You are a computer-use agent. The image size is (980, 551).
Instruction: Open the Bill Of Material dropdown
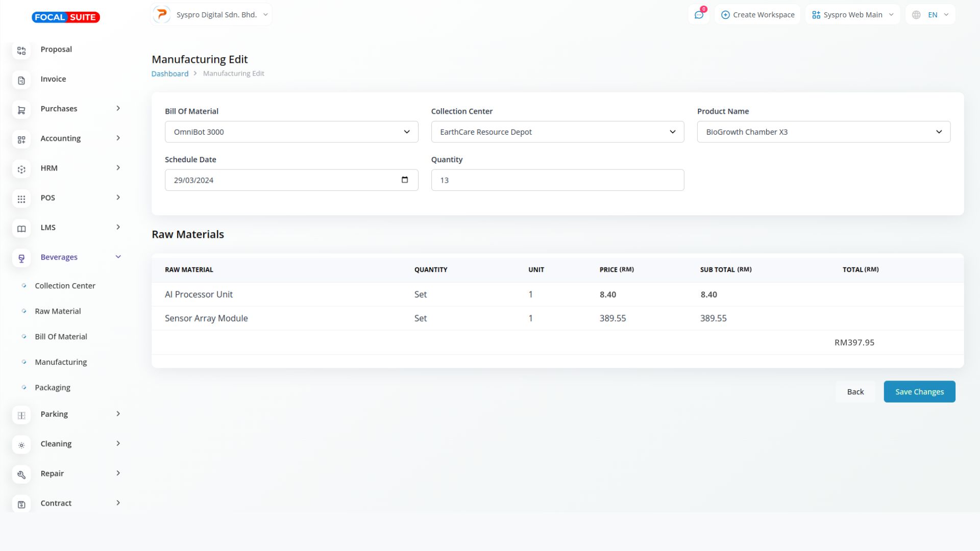pyautogui.click(x=291, y=132)
